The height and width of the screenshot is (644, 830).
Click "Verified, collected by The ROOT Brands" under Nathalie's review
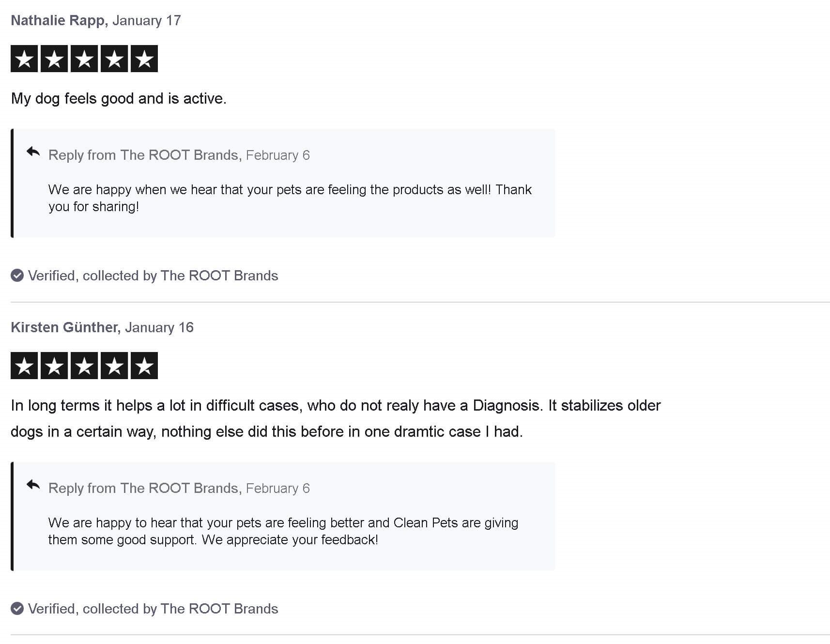pos(153,276)
